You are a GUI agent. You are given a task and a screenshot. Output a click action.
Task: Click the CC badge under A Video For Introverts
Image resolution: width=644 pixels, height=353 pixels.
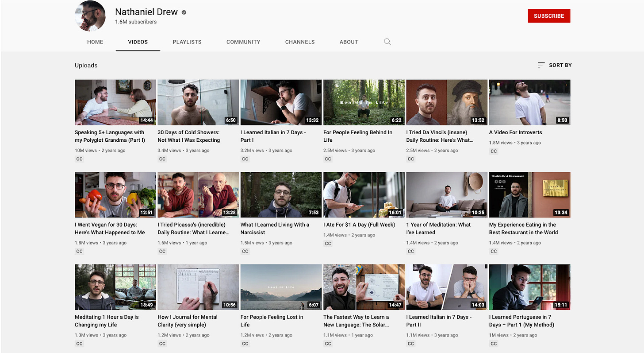coord(494,151)
